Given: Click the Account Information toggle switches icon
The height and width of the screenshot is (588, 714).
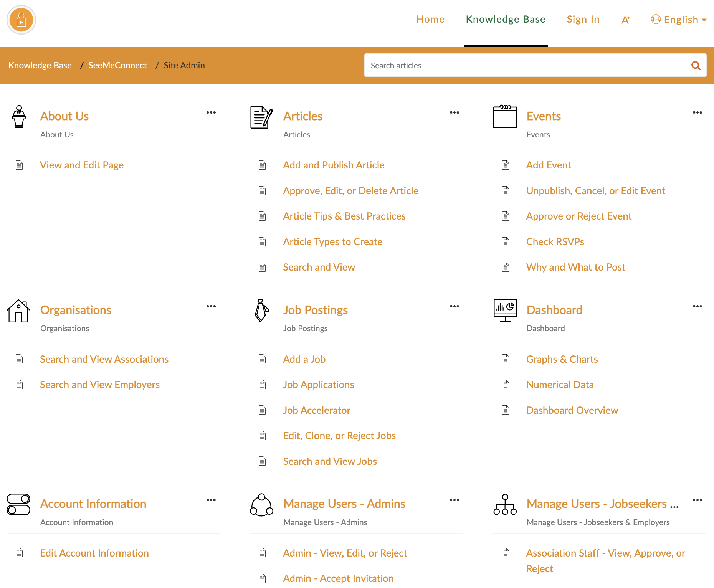Looking at the screenshot, I should click(x=18, y=504).
